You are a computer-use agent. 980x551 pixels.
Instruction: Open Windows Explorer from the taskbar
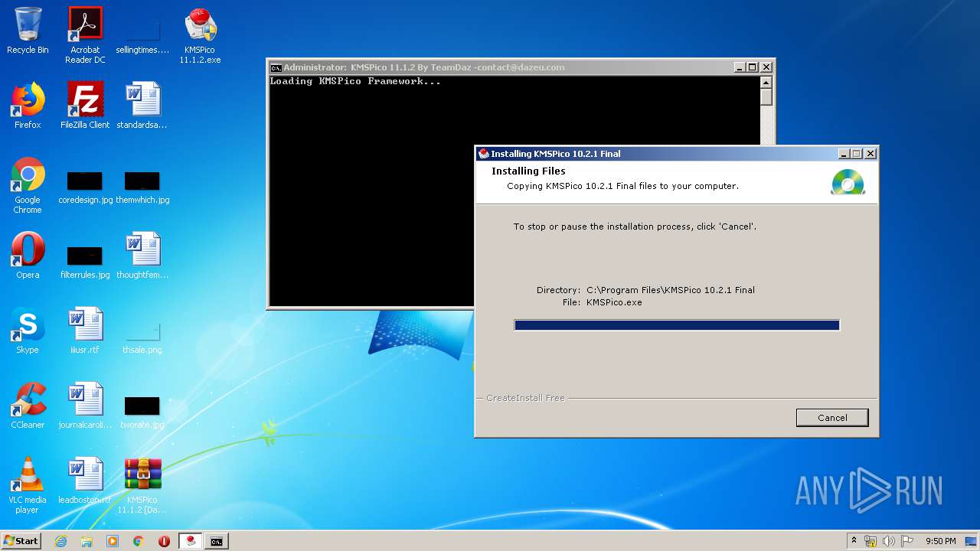(87, 541)
